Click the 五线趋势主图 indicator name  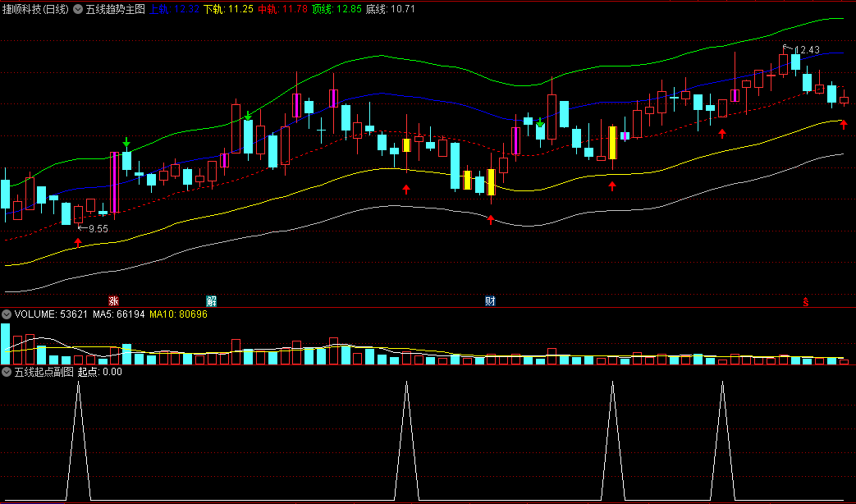point(115,9)
